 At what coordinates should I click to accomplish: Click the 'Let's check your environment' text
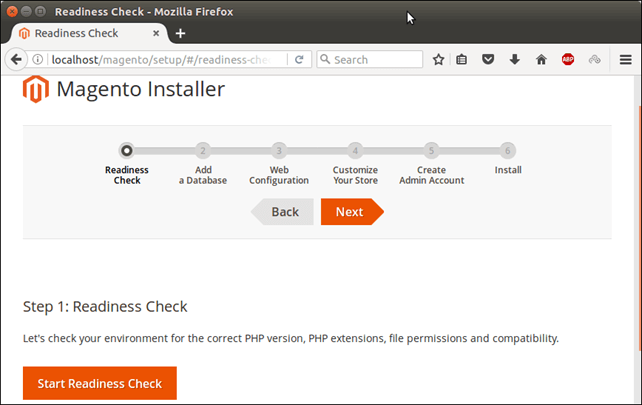(x=291, y=339)
